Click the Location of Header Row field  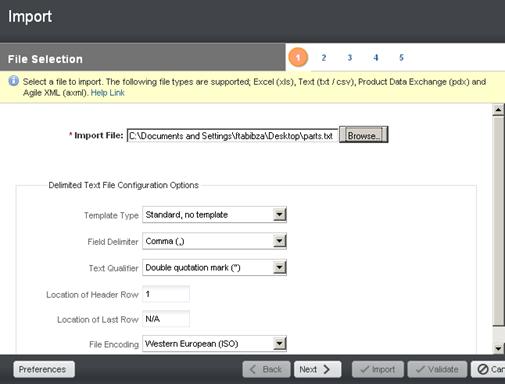click(x=166, y=294)
